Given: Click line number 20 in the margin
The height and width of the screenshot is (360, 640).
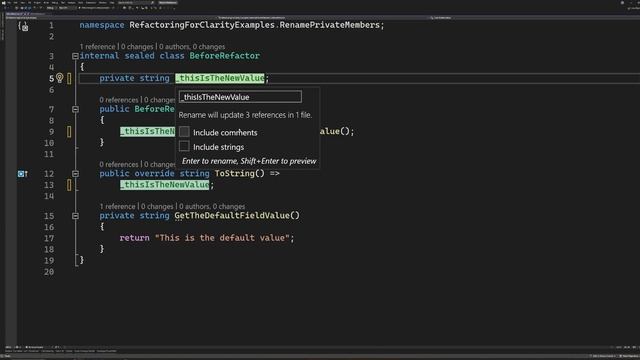Looking at the screenshot, I should 49,272.
